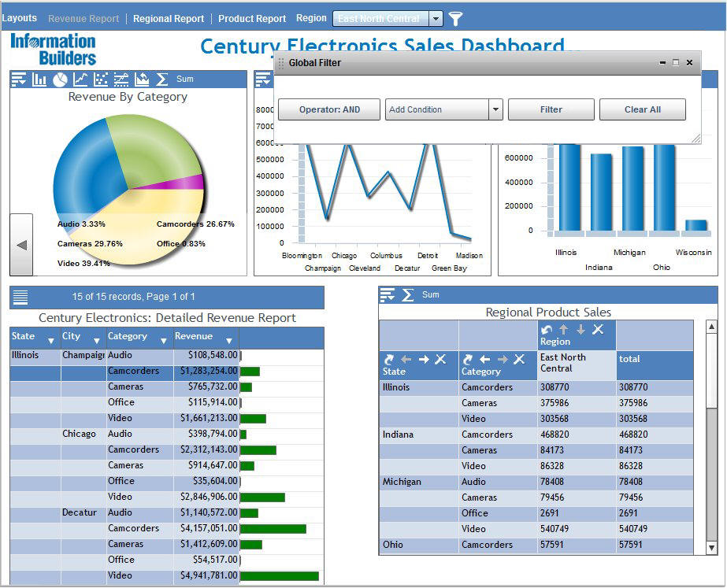
Task: Open the Revenue column dropdown arrow
Action: 228,342
